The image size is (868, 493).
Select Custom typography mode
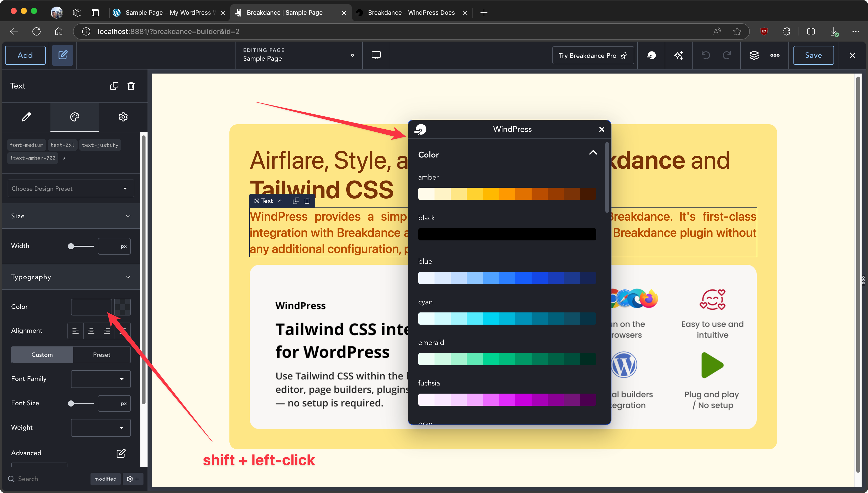42,355
